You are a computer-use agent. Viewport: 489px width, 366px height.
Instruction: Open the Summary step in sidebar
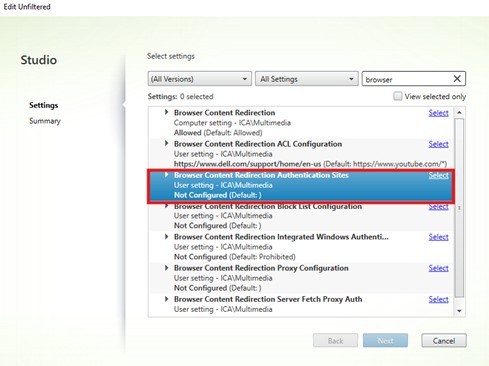click(45, 121)
